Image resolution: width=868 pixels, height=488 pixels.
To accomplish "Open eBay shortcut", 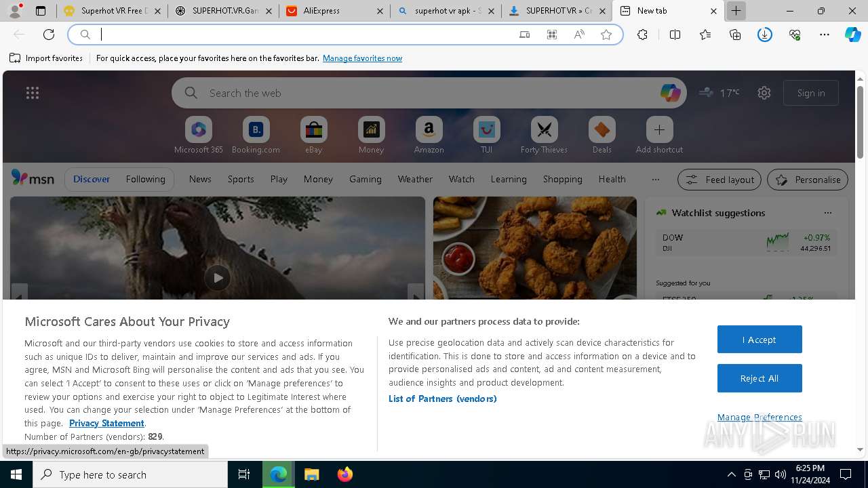I will (313, 135).
